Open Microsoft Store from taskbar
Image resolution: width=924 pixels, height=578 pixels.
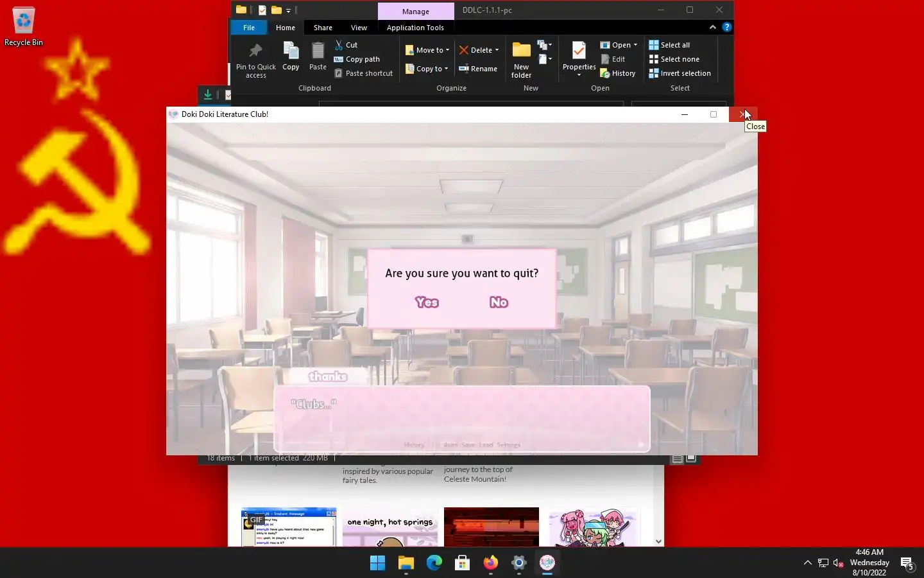pos(462,563)
